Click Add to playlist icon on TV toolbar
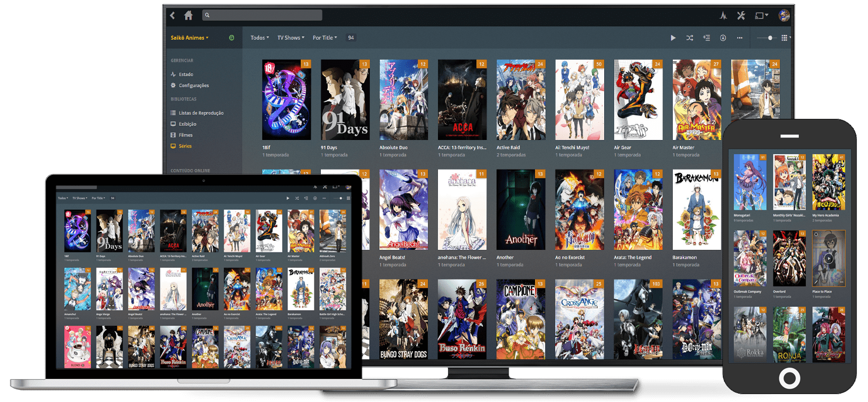 pos(707,38)
